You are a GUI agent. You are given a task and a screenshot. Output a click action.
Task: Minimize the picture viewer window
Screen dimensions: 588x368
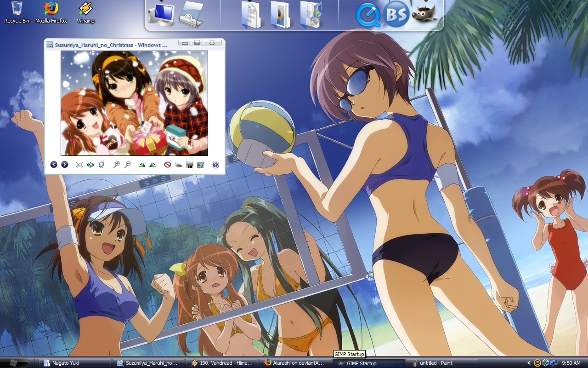(x=185, y=43)
